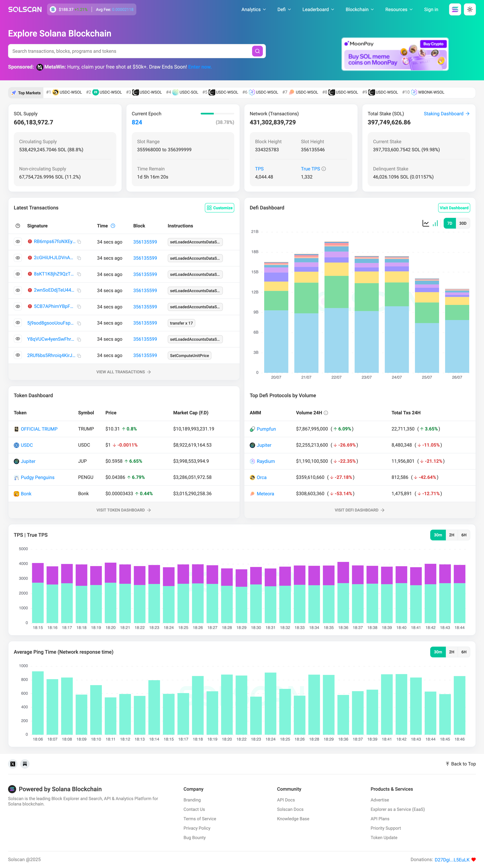
Task: Click the Solana network icon in header
Action: point(455,9)
